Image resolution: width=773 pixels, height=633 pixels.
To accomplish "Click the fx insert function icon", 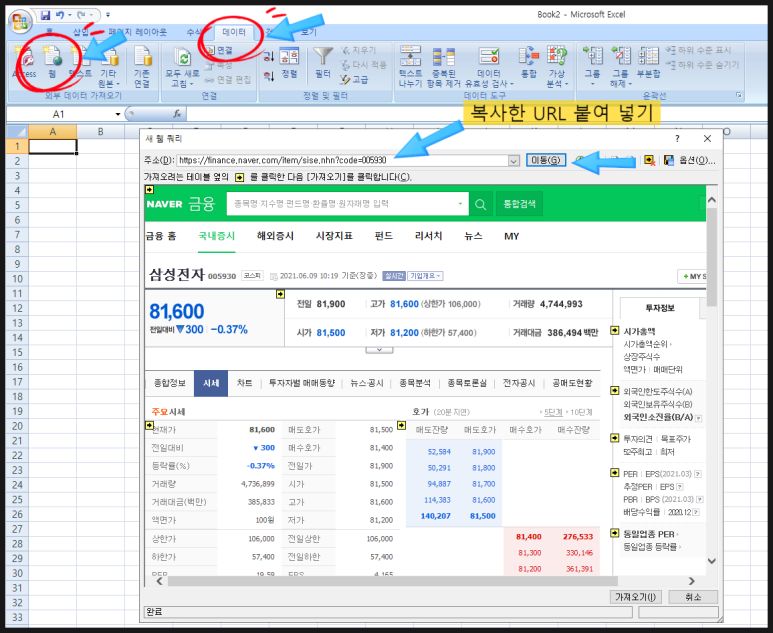I will coord(177,114).
